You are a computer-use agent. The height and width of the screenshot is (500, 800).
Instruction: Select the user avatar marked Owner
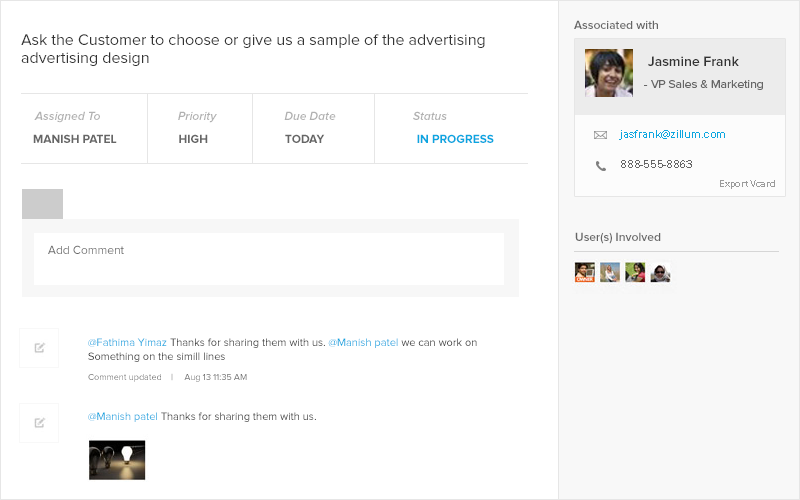(x=585, y=272)
